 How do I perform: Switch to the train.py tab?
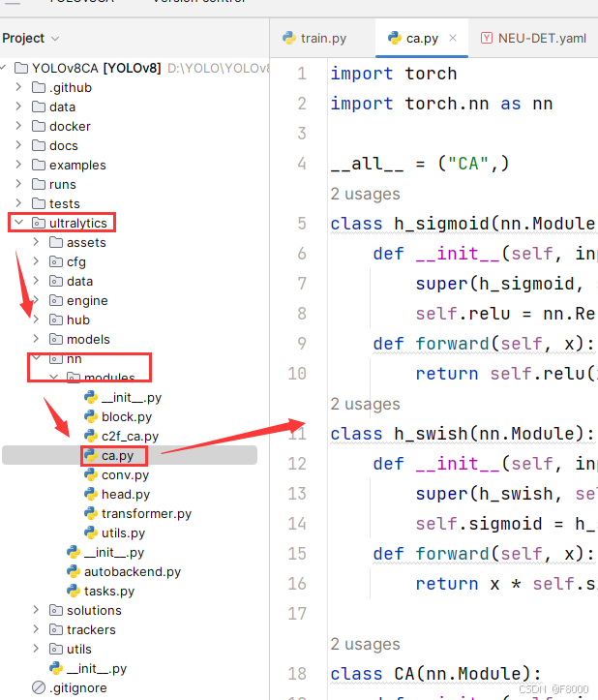[314, 39]
